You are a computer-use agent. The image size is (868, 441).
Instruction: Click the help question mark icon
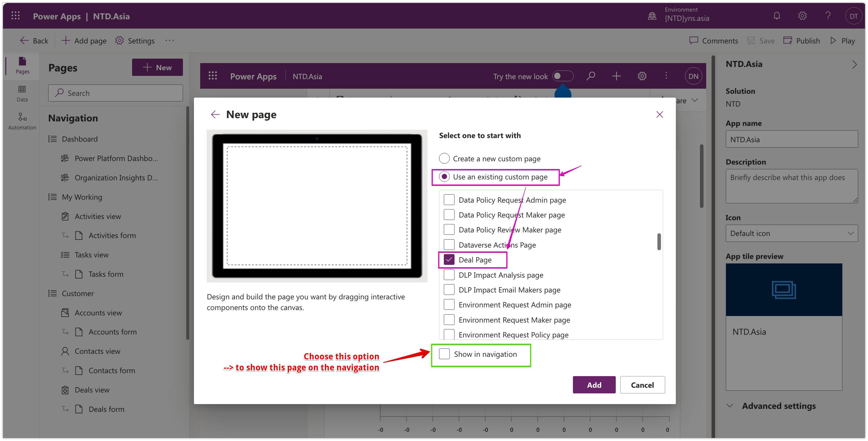(828, 16)
